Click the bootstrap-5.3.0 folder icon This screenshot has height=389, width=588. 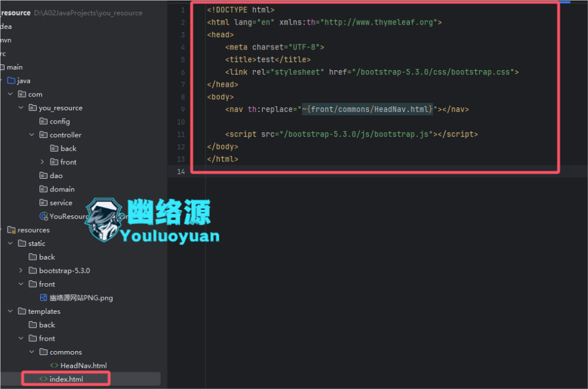pyautogui.click(x=33, y=271)
